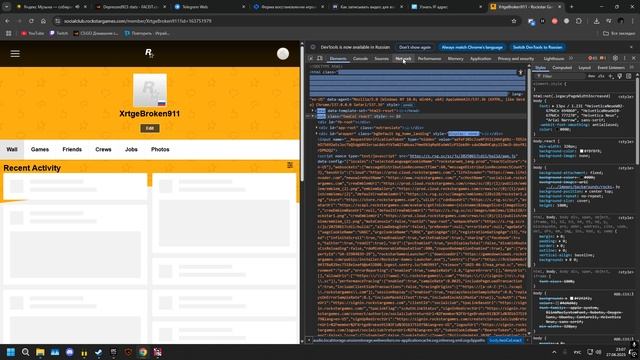Collapse the body element node in DOM tree
The width and height of the screenshot is (640, 360).
coord(313,116)
